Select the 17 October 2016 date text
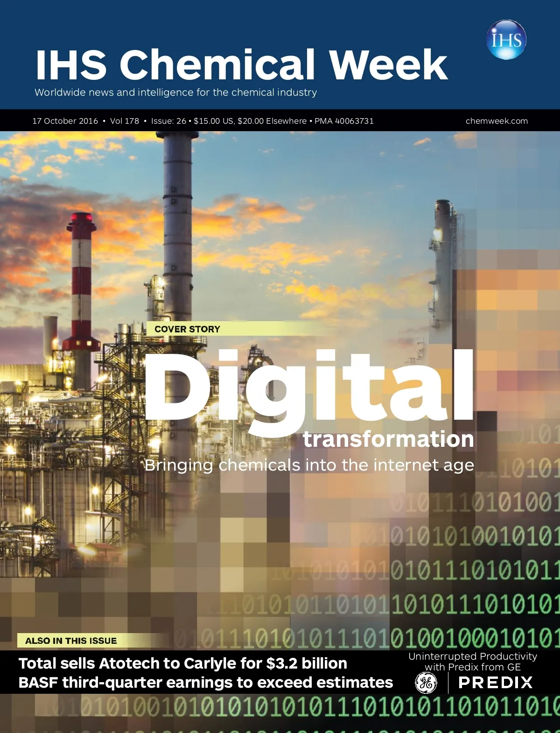The width and height of the screenshot is (560, 733). pos(65,121)
